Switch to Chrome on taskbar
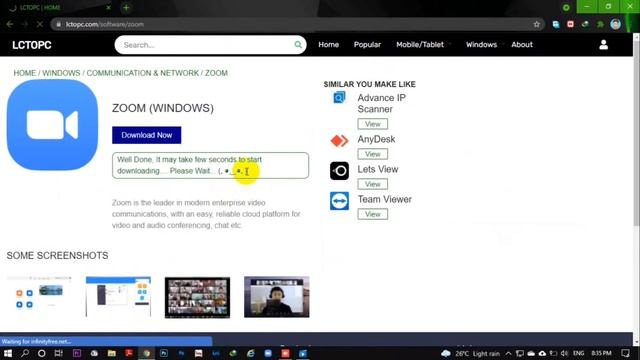The image size is (640, 360). tap(146, 353)
